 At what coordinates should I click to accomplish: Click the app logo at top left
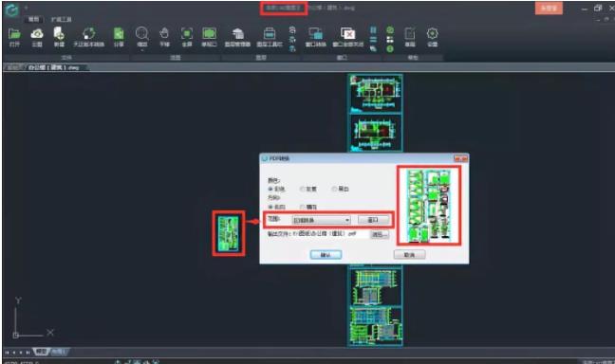[x=11, y=9]
